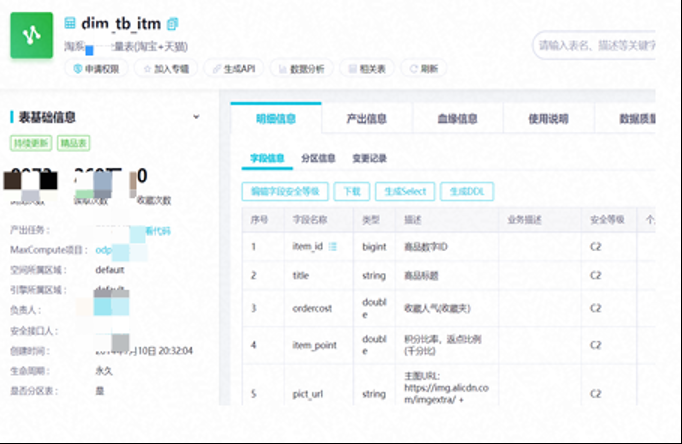Viewport: 682px width, 444px height.
Task: Click the 生成DDL button
Action: pyautogui.click(x=467, y=191)
